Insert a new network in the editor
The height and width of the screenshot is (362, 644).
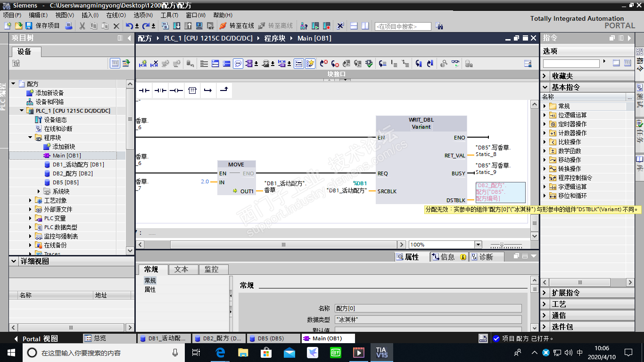pyautogui.click(x=143, y=63)
